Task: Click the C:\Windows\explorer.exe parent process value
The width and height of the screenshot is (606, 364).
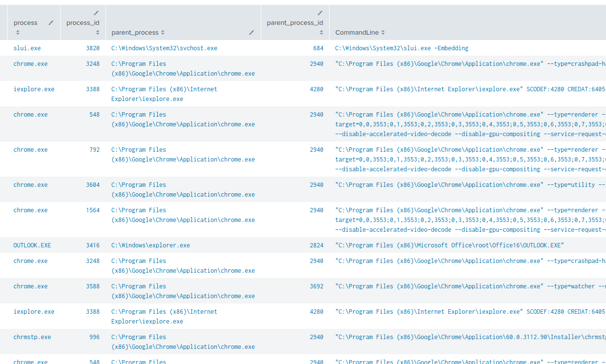Action: coord(150,245)
